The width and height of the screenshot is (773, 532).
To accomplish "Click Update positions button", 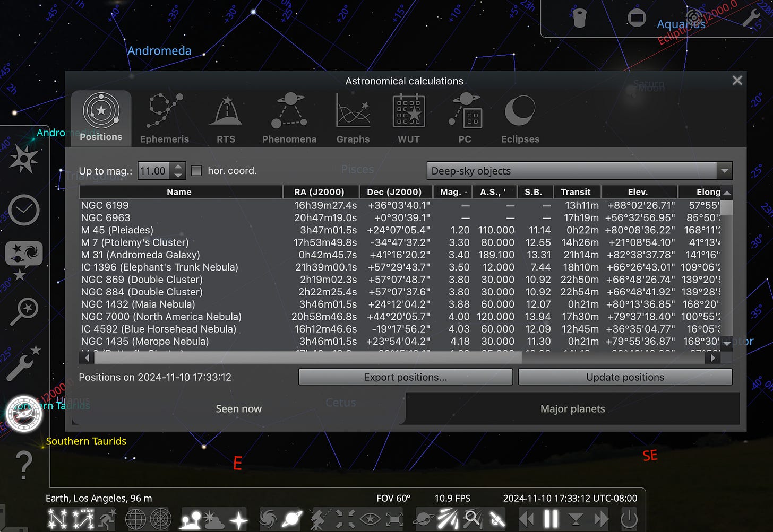I will point(625,377).
